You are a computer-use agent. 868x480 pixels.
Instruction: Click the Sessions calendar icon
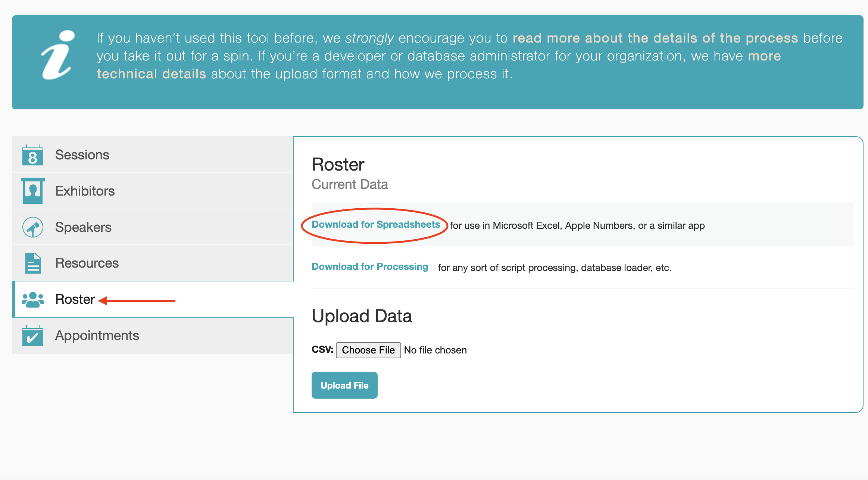click(x=32, y=155)
